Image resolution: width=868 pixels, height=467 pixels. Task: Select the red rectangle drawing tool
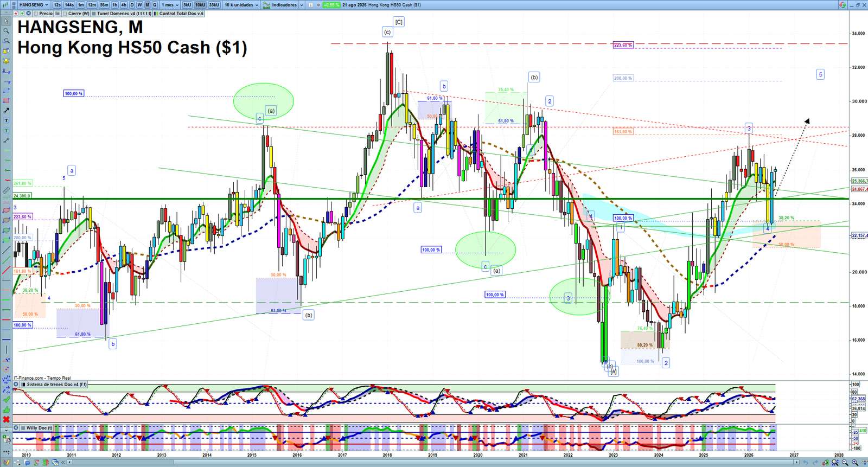[6, 100]
